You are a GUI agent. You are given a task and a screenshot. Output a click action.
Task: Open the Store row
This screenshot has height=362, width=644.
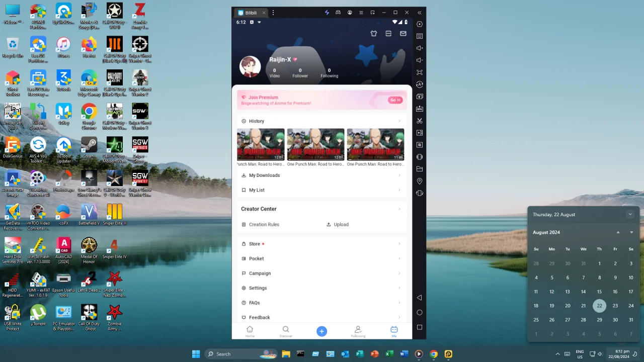321,244
